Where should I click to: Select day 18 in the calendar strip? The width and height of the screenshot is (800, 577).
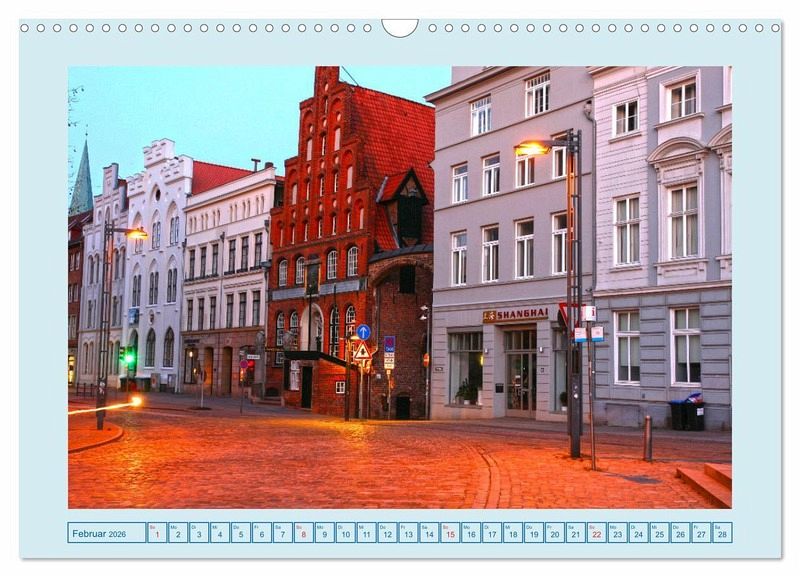[x=513, y=532]
